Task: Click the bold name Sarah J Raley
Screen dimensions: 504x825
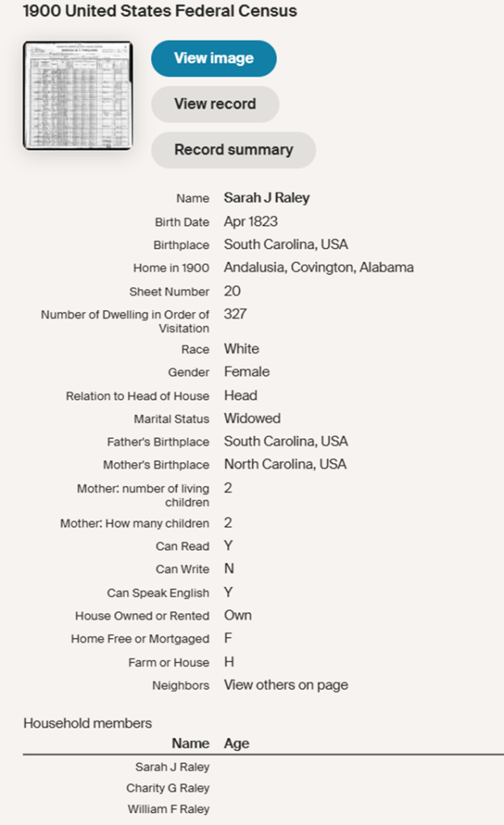Action: coord(266,198)
